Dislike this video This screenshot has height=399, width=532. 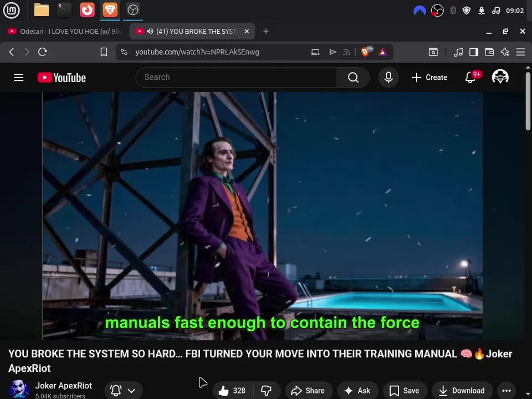pos(267,391)
